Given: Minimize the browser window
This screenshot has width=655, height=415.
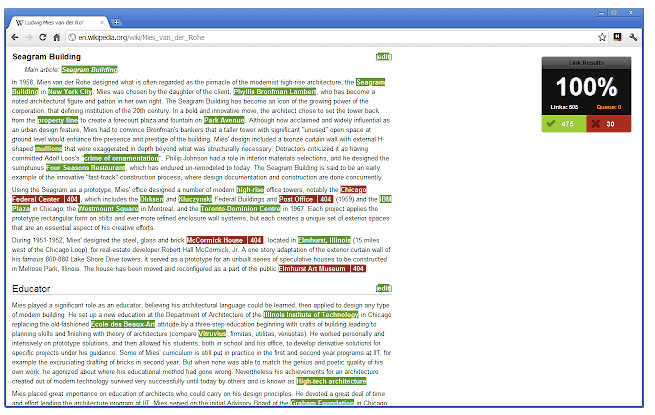Looking at the screenshot, I should [x=602, y=13].
